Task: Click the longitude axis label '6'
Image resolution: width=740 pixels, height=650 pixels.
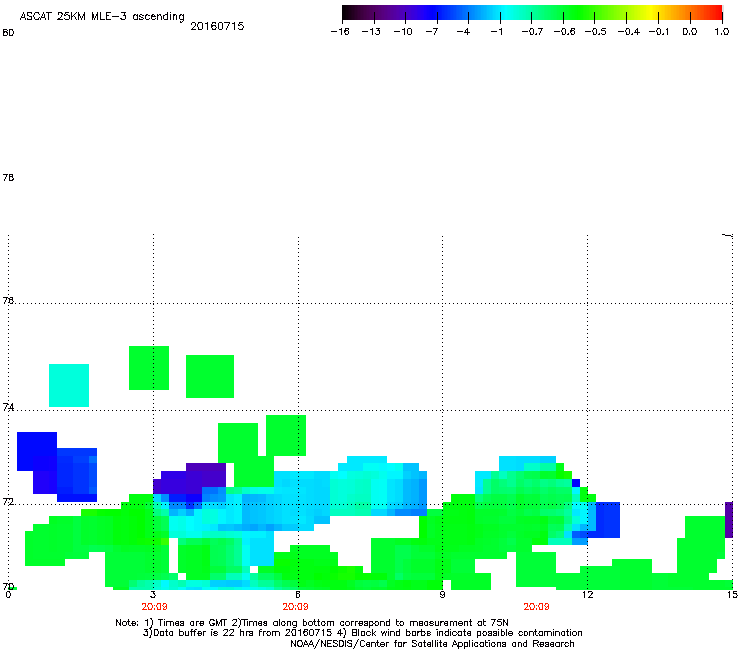Action: pos(298,594)
